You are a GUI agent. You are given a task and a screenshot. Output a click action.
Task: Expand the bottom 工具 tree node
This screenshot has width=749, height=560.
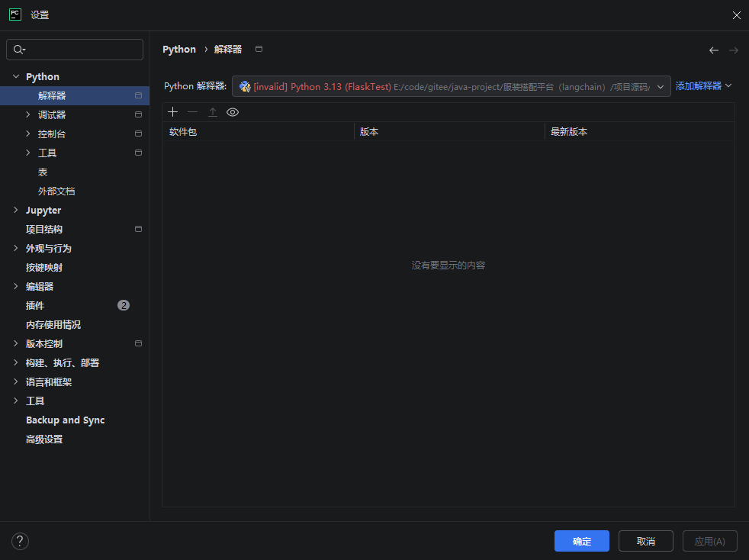pyautogui.click(x=16, y=401)
